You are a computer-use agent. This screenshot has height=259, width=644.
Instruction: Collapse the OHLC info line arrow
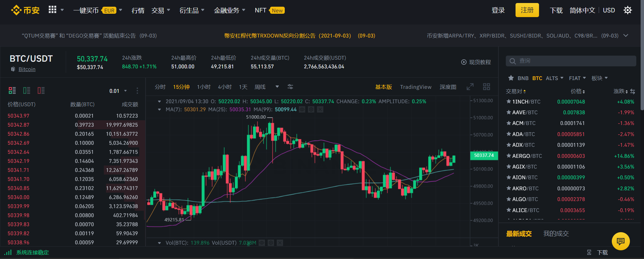(159, 101)
